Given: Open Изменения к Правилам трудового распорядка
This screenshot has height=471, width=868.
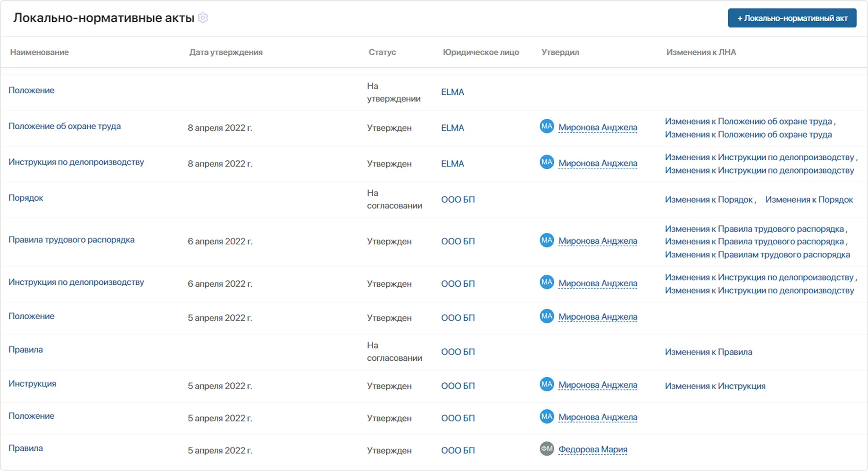Looking at the screenshot, I should pos(757,255).
